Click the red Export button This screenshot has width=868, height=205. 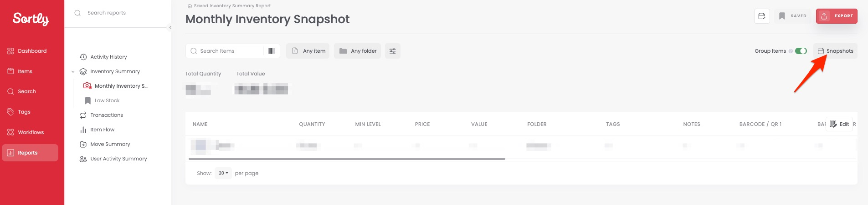point(837,16)
